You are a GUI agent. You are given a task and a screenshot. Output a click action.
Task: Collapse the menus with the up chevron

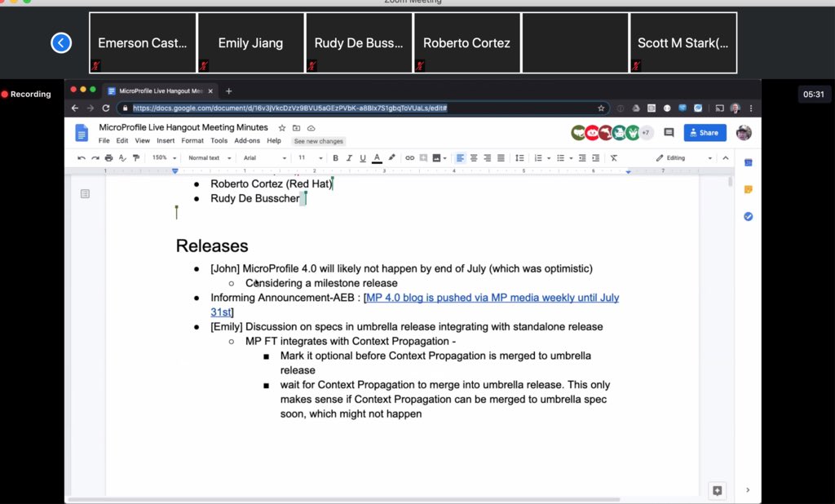point(725,157)
